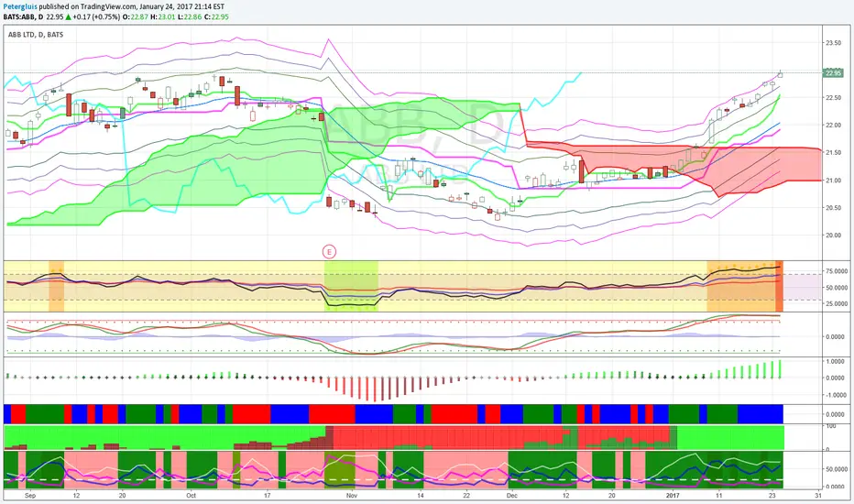The height and width of the screenshot is (504, 854).
Task: Click the high value 'H:23.01'
Action: point(163,16)
